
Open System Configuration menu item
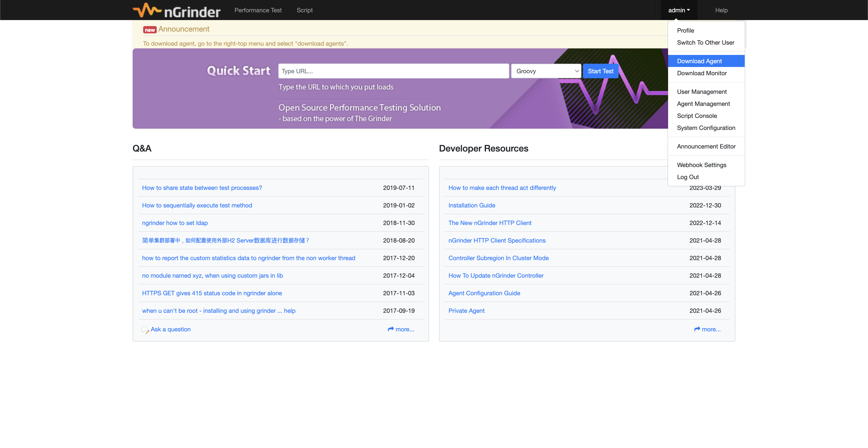pyautogui.click(x=706, y=128)
